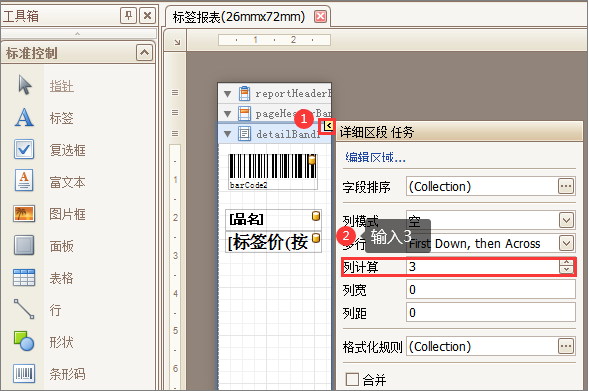Select the [品名] label control
Screen dimensions: 589x391
click(x=273, y=219)
